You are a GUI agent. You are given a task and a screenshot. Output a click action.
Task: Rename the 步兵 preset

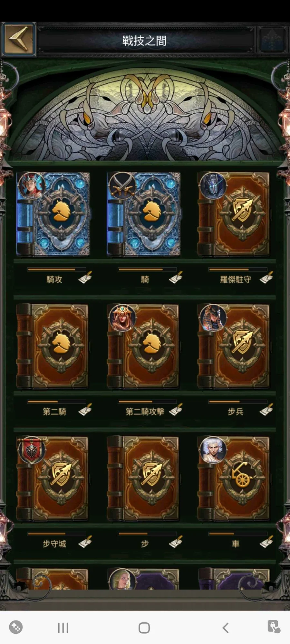pos(266,410)
